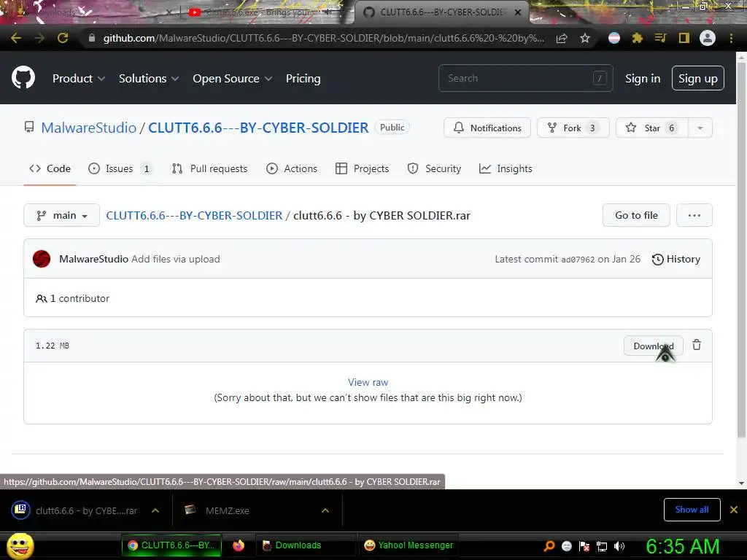Screen dimensions: 747x560
Task: Click the volume speaker tray icon
Action: (619, 545)
